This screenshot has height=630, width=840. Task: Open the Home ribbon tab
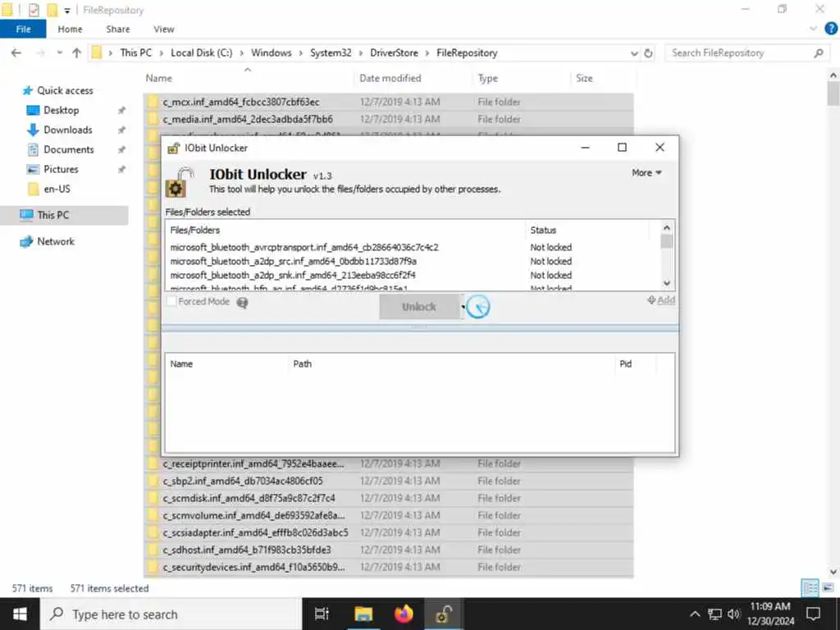point(71,29)
